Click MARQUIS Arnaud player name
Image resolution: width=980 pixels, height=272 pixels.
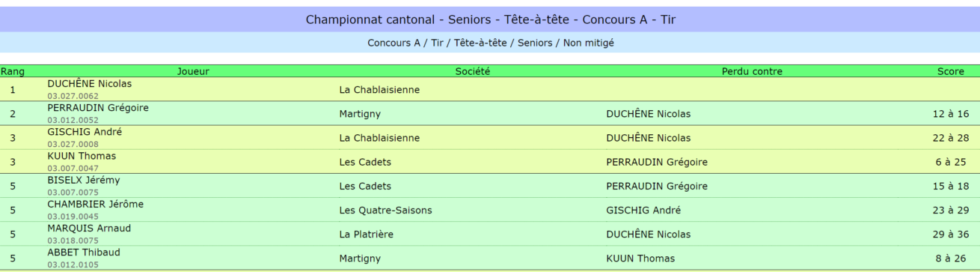tap(89, 228)
